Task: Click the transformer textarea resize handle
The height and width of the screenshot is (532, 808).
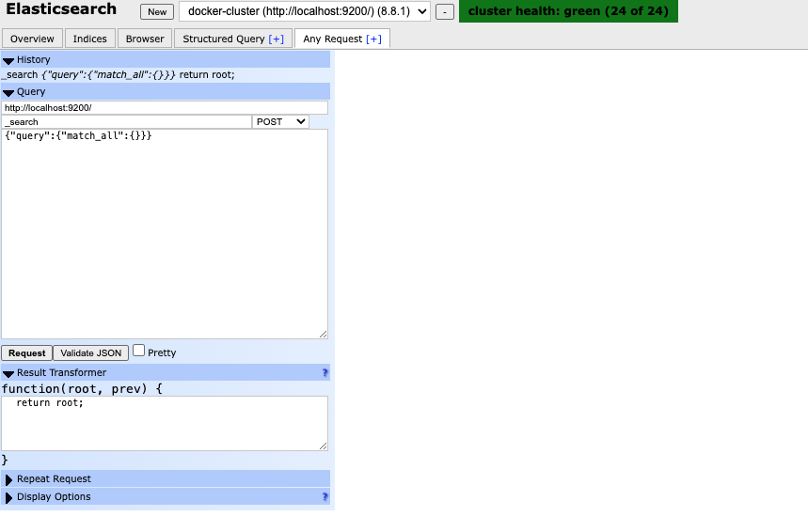Action: [323, 446]
